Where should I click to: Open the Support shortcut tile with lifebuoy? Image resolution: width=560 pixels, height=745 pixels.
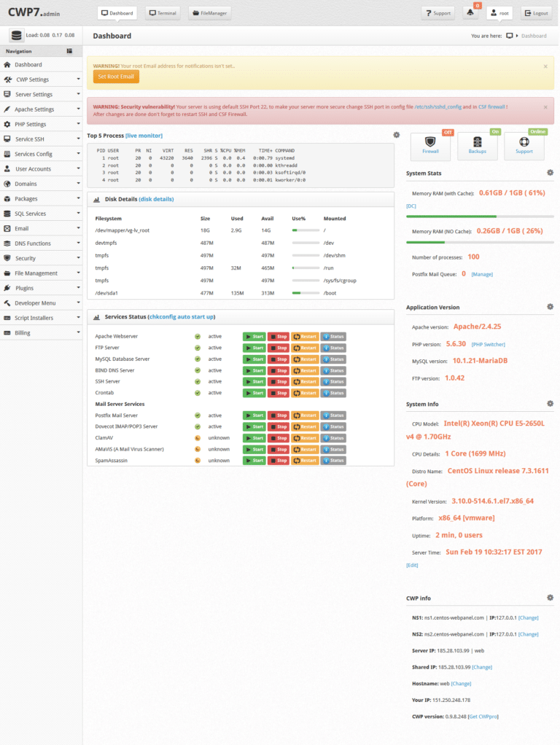[x=524, y=145]
